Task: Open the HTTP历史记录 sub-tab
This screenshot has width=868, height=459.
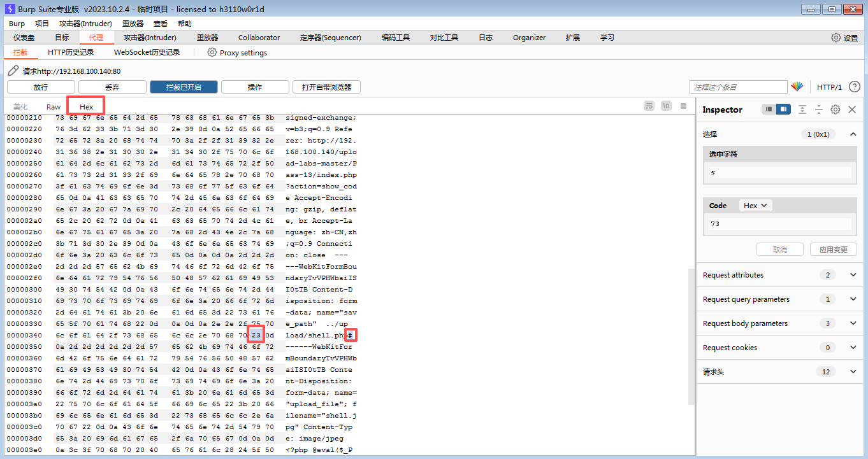Action: point(71,52)
